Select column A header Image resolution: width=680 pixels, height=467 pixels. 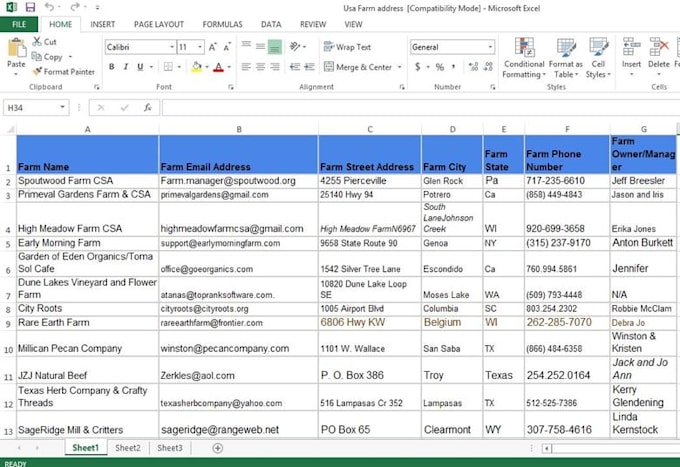[x=88, y=129]
